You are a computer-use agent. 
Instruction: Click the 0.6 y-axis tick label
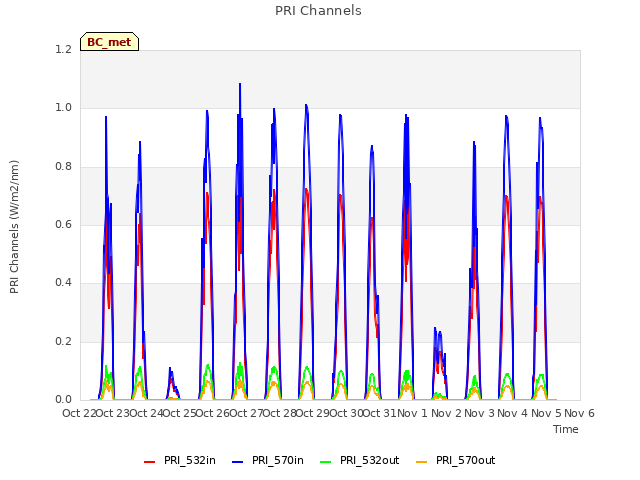[x=63, y=224]
